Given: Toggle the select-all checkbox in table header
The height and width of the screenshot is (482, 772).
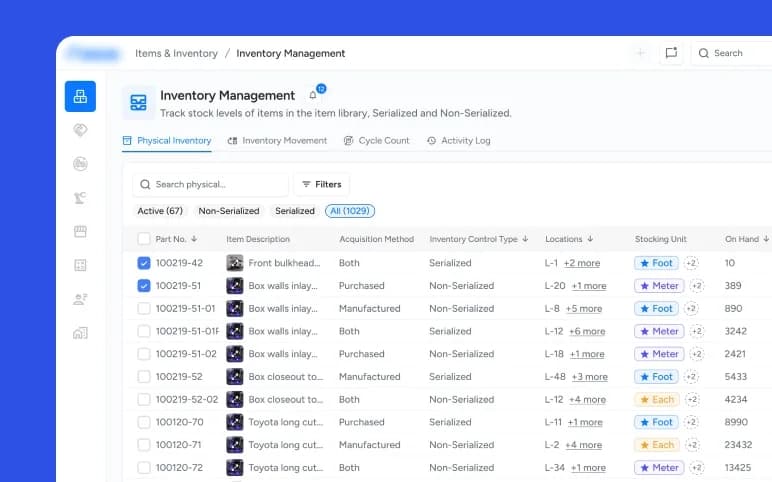Looking at the screenshot, I should pos(144,239).
